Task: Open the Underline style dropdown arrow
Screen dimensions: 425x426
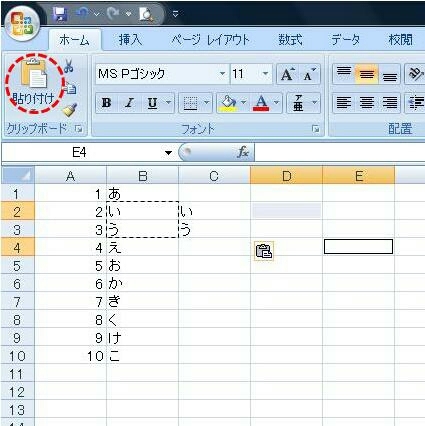Action: pyautogui.click(x=169, y=103)
